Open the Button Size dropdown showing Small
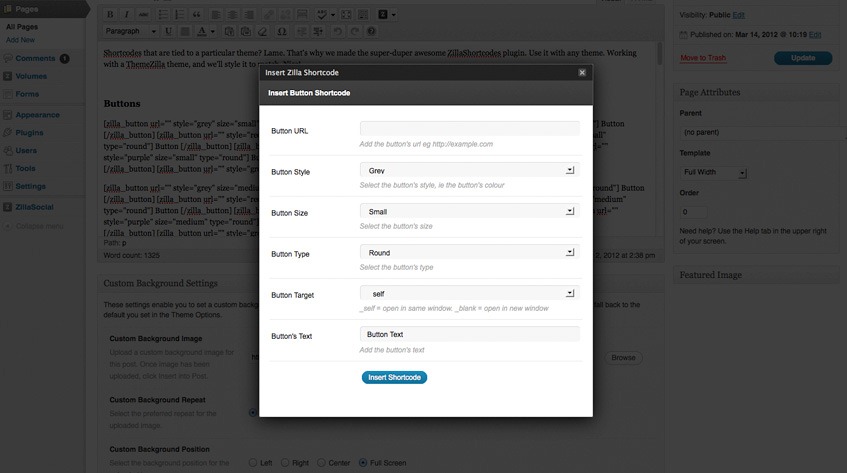Viewport: 847px width, 473px height. [469, 211]
